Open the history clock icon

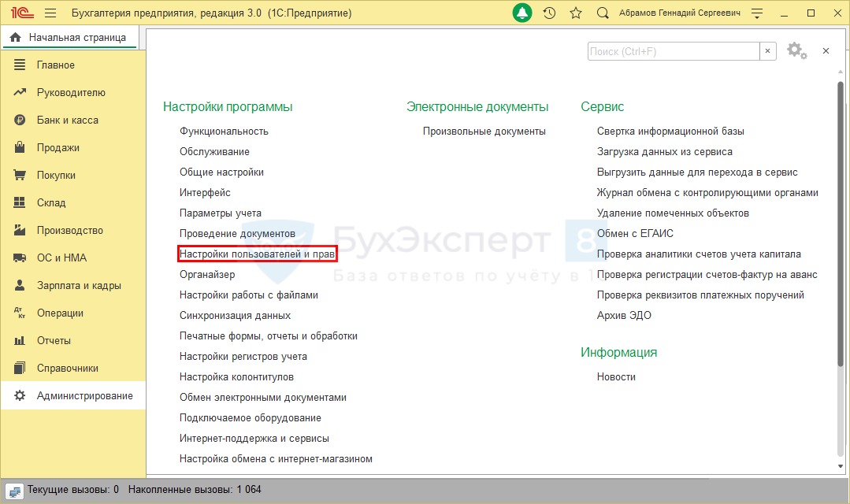pyautogui.click(x=549, y=13)
